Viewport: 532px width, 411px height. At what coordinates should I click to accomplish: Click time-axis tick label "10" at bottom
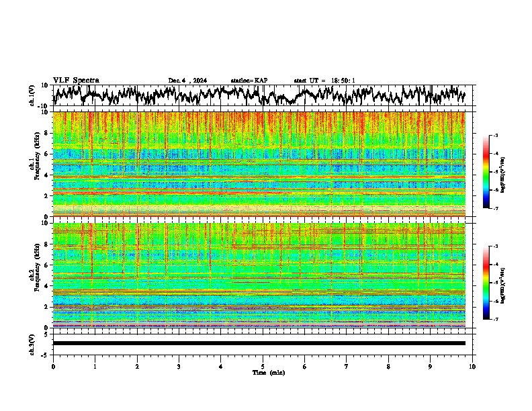click(472, 367)
